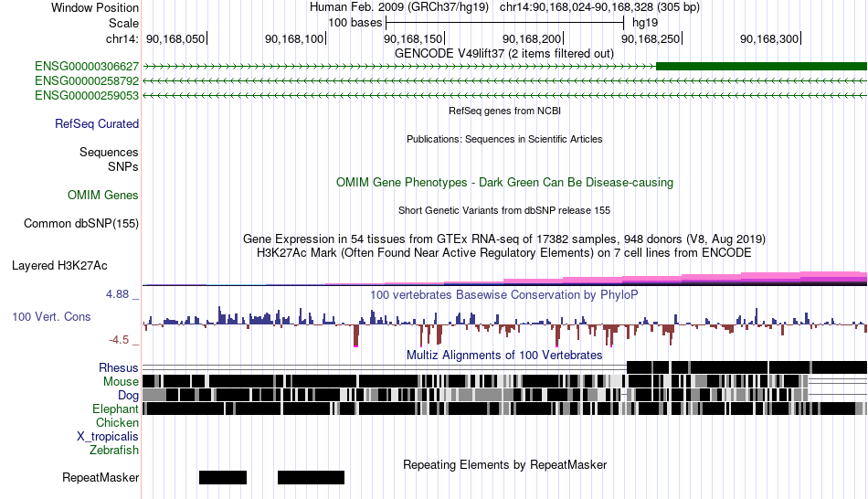Click the ENSG00000259053 gene label

tap(87, 95)
